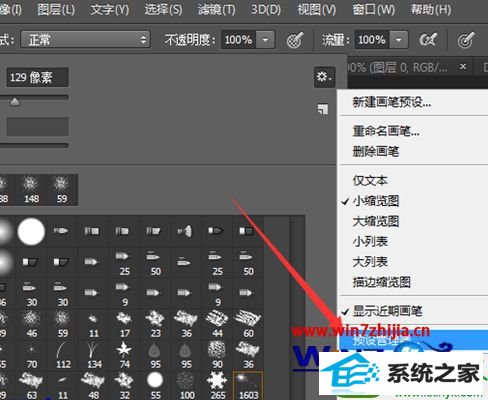Toggle pressure for size icon
Viewport: 488px width, 400px height.
[x=466, y=40]
